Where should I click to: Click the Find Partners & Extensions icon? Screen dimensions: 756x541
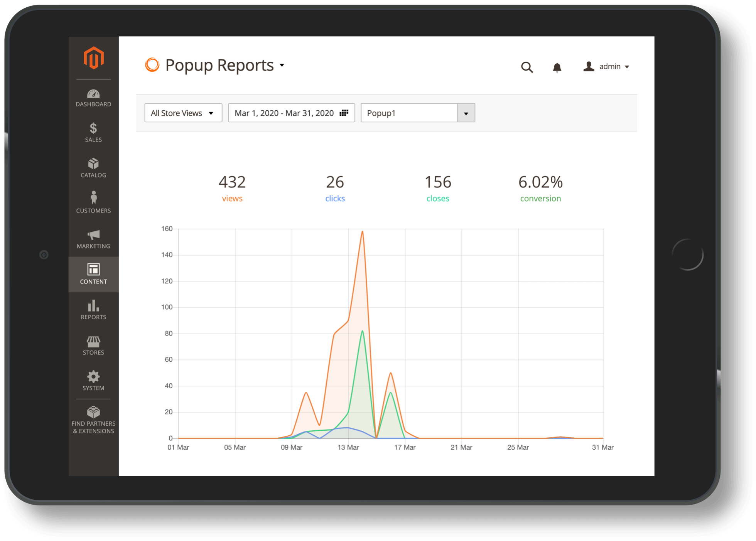point(93,416)
